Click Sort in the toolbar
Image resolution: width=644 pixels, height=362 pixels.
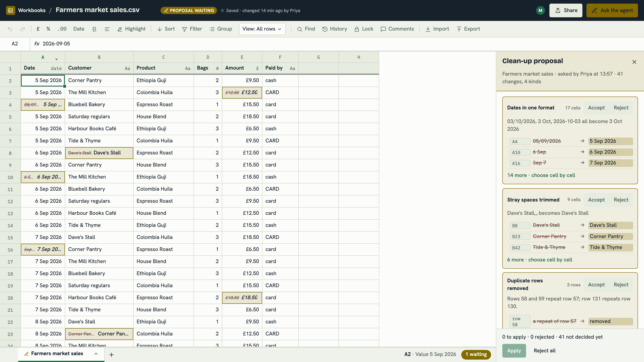click(166, 29)
